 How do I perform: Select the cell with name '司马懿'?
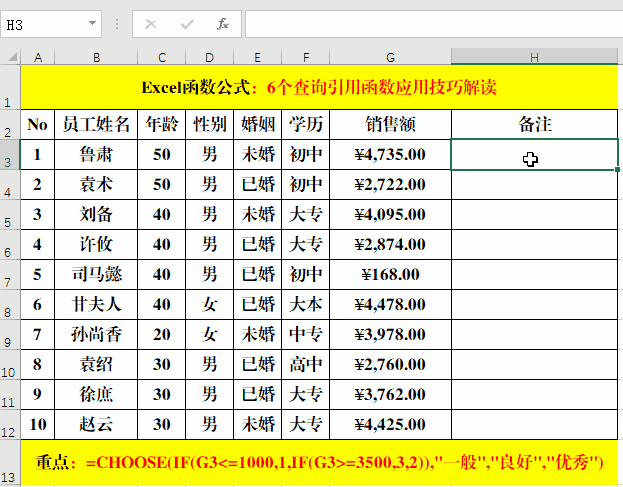point(96,274)
